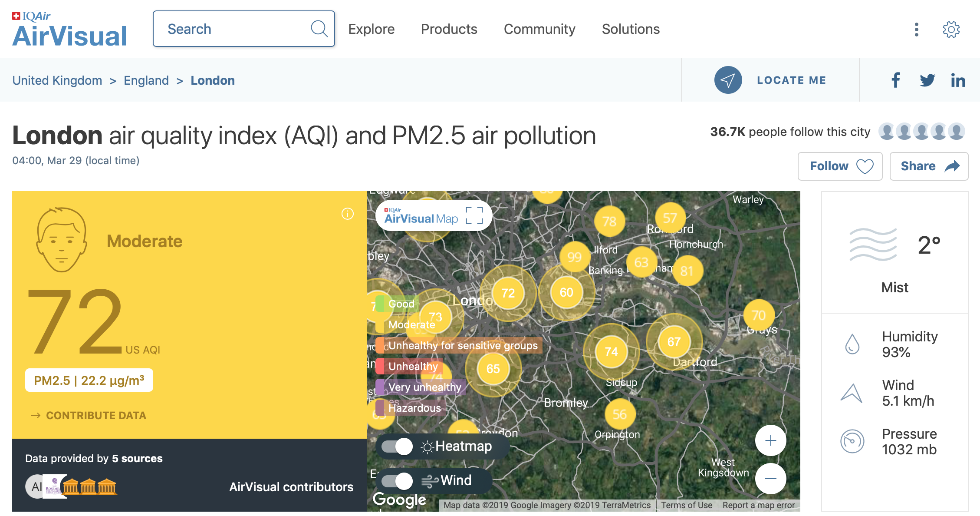980x516 pixels.
Task: Open Contribute Data link
Action: click(x=95, y=415)
